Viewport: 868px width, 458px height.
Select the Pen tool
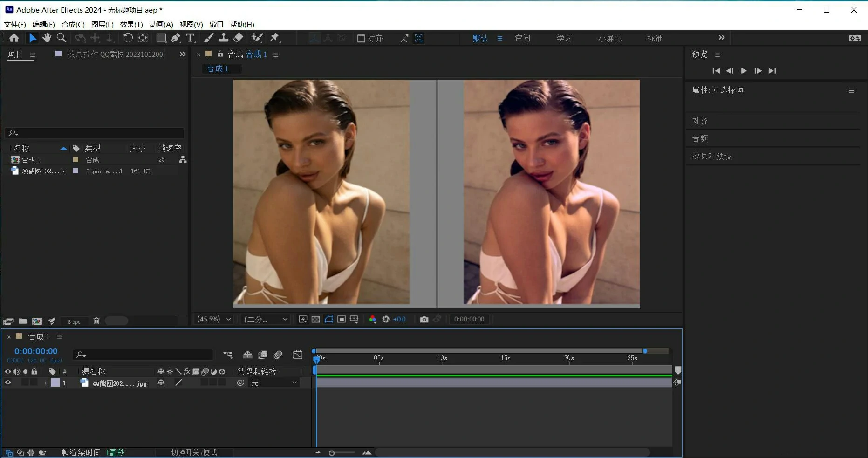pos(175,38)
